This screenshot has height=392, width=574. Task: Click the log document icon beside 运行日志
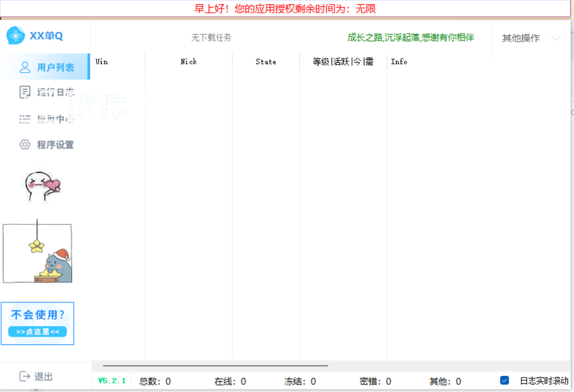tap(25, 92)
